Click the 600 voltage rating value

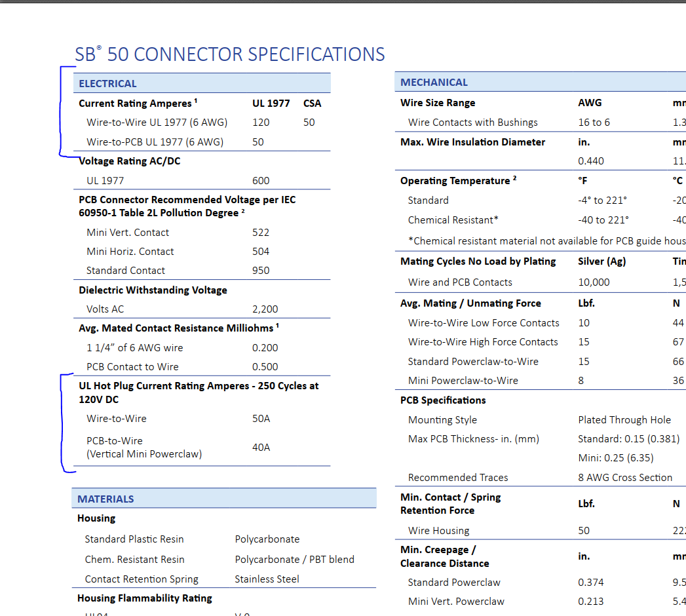(x=261, y=181)
